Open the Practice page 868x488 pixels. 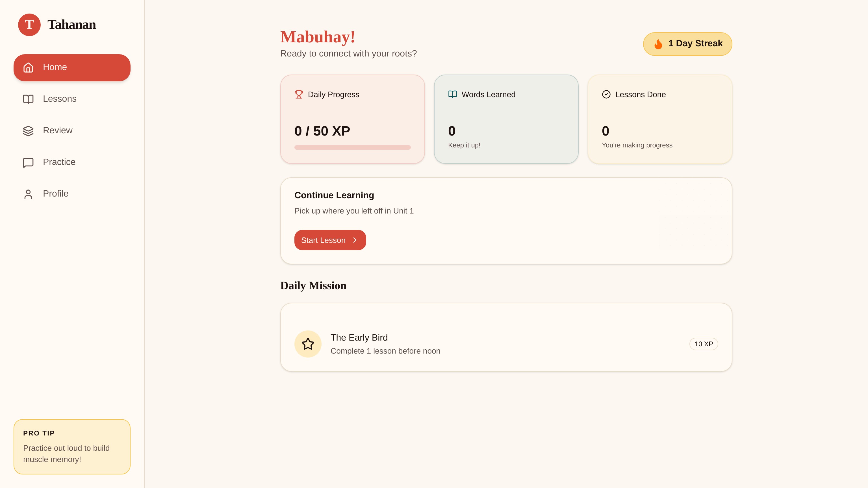click(x=59, y=162)
